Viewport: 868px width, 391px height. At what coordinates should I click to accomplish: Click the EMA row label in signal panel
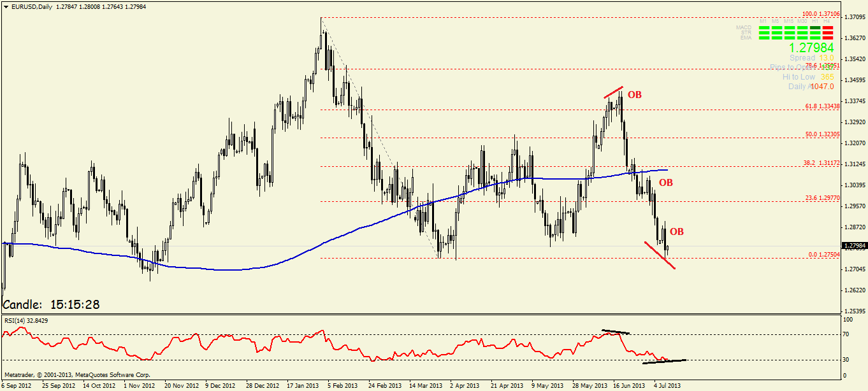pyautogui.click(x=746, y=38)
